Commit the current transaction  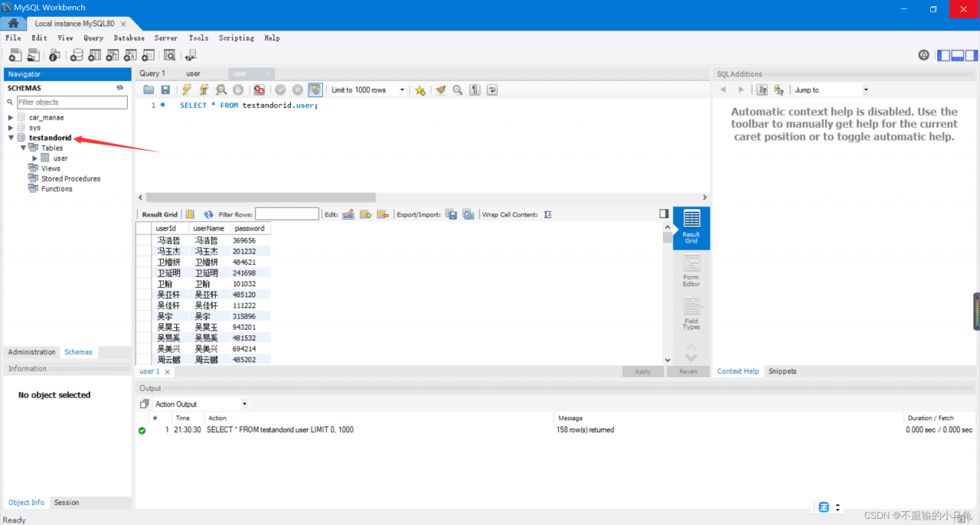(x=280, y=90)
